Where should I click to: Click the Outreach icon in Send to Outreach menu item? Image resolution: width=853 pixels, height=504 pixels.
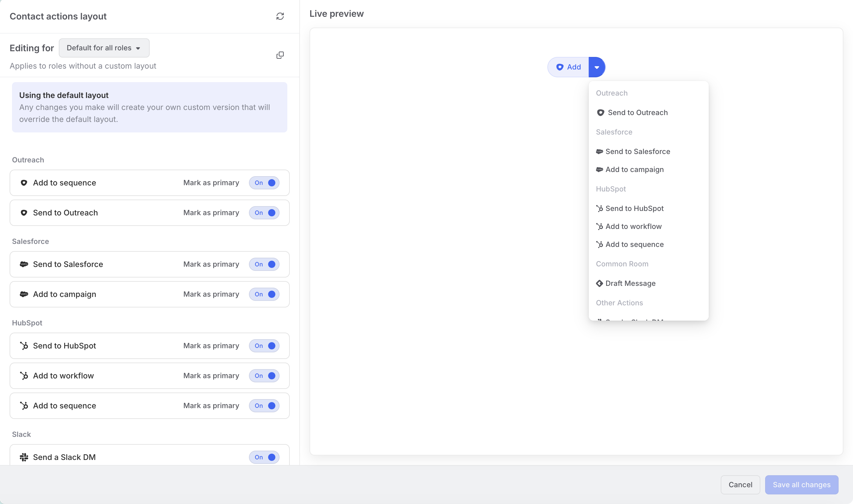600,112
